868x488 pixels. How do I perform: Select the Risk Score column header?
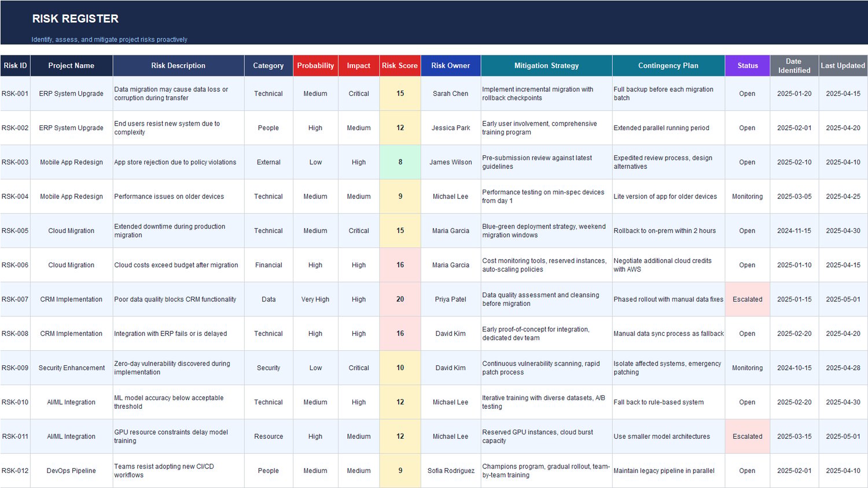pos(400,65)
